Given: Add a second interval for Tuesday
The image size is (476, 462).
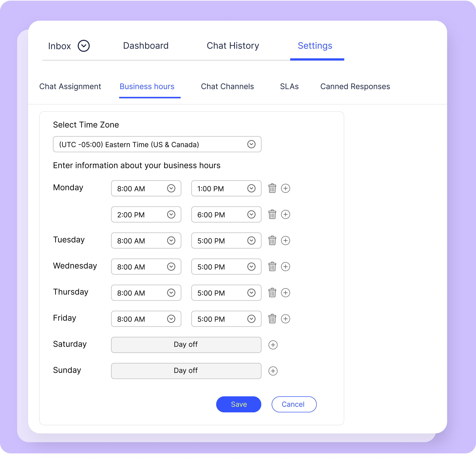Looking at the screenshot, I should tap(286, 241).
